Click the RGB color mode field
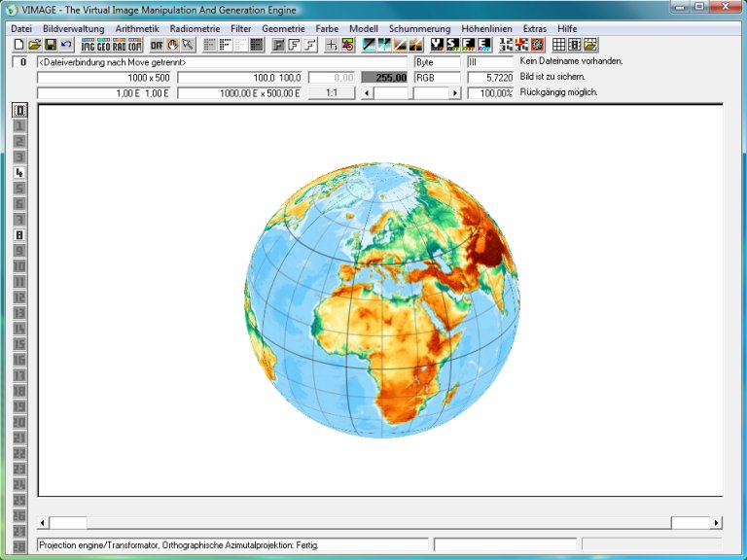 pyautogui.click(x=437, y=77)
